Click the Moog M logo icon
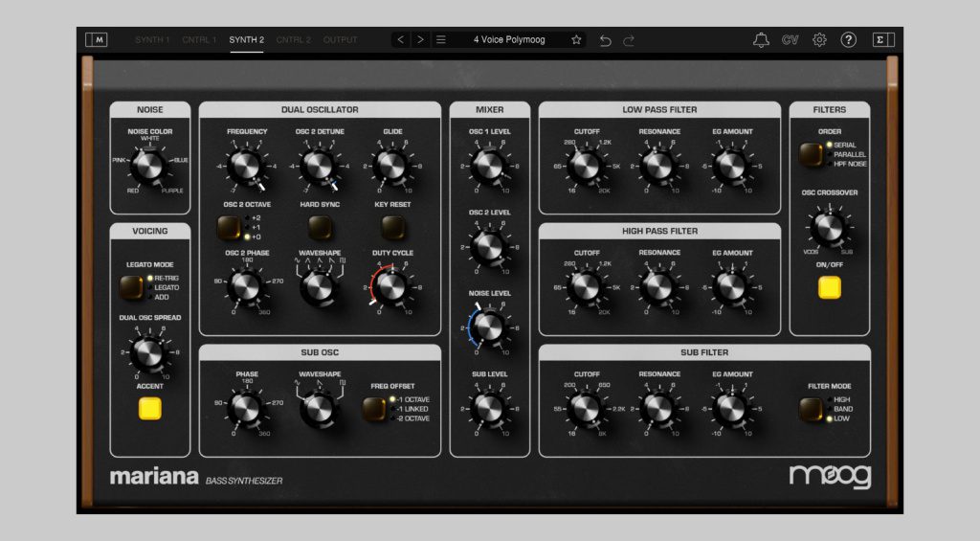This screenshot has height=541, width=980. [x=97, y=40]
